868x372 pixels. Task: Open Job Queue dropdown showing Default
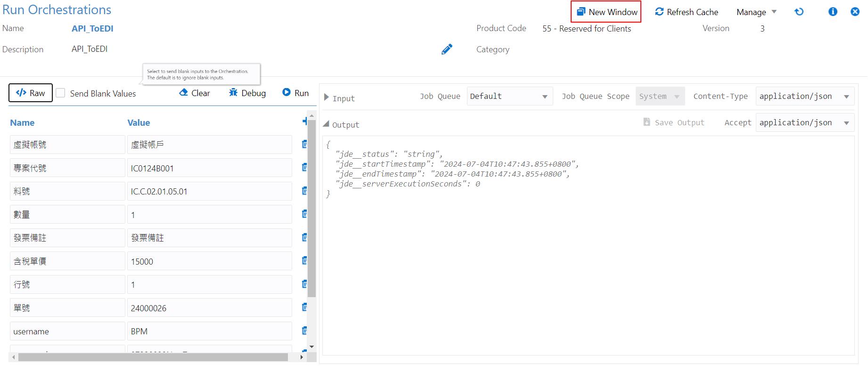(509, 96)
